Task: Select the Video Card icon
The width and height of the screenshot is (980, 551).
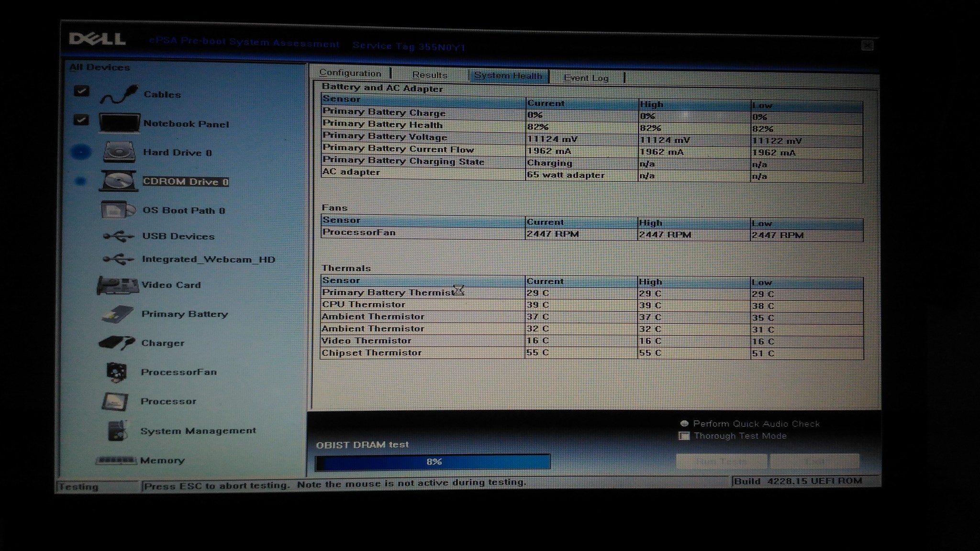Action: click(118, 286)
